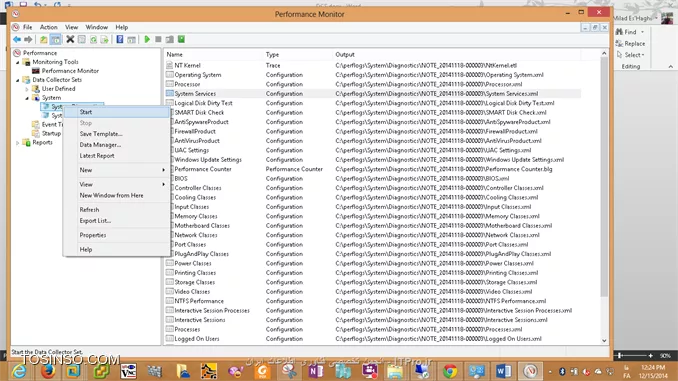Click Find in Word's Editing group
This screenshot has width=678, height=381.
(630, 32)
